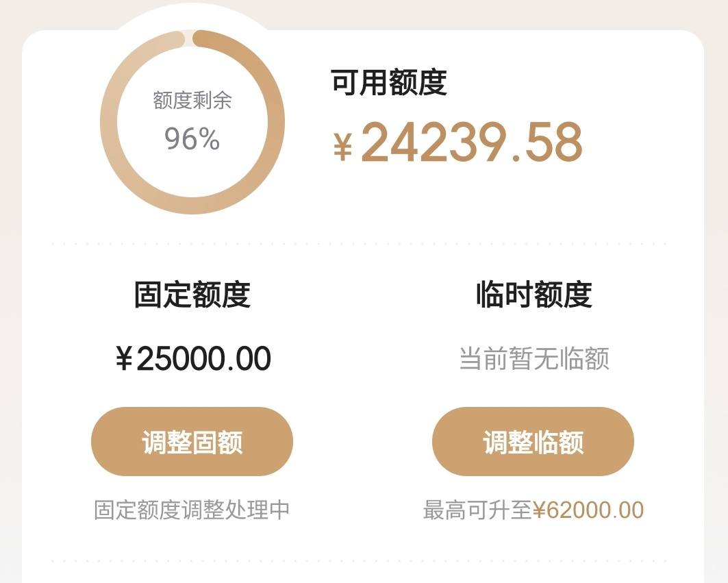Tap the 固定额度调整处理中 status text

pos(192,510)
